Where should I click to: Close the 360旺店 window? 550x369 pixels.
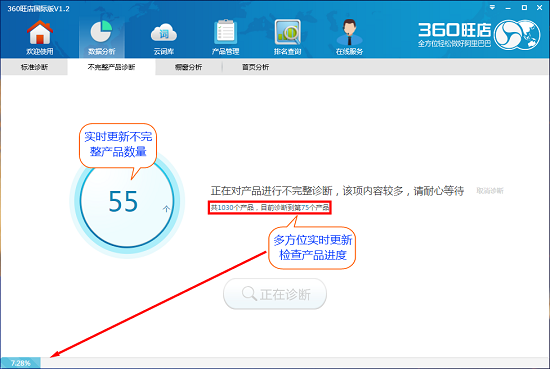click(539, 7)
